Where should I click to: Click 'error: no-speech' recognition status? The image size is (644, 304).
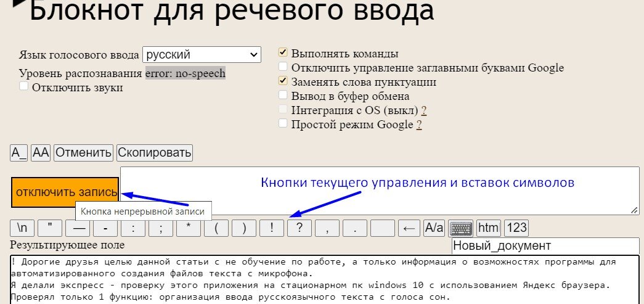tap(185, 73)
